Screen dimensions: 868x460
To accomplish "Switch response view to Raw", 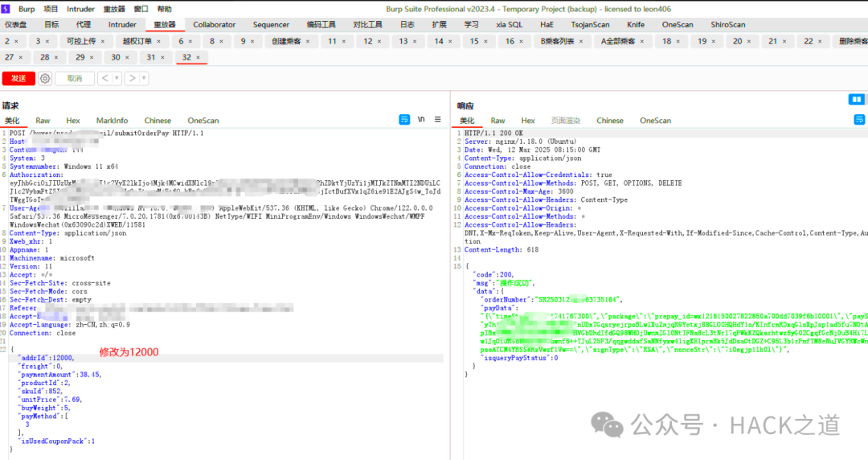I will (x=497, y=121).
